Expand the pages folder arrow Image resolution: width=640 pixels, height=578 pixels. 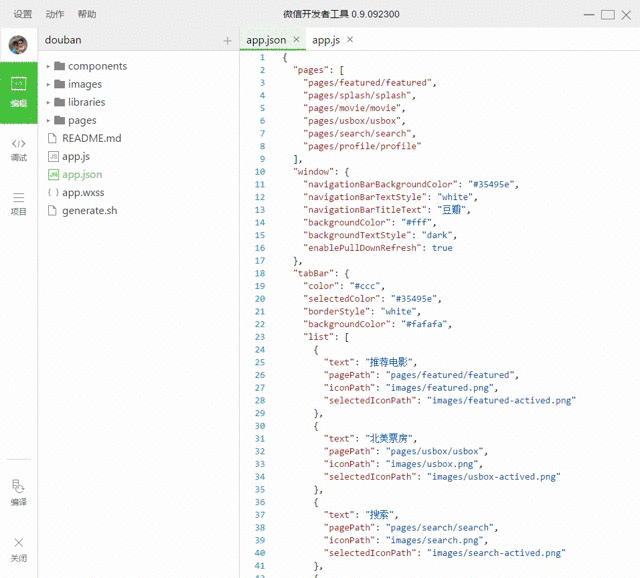coord(48,120)
